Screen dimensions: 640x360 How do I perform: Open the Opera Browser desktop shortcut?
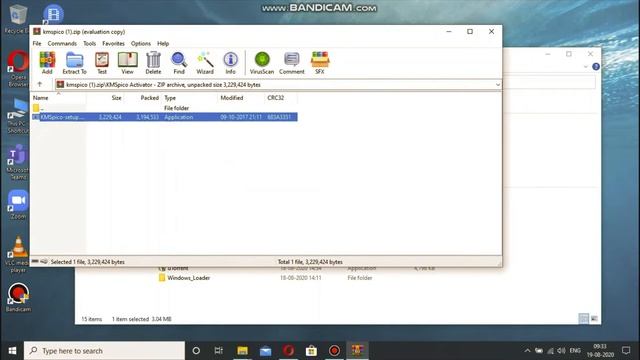(x=17, y=69)
